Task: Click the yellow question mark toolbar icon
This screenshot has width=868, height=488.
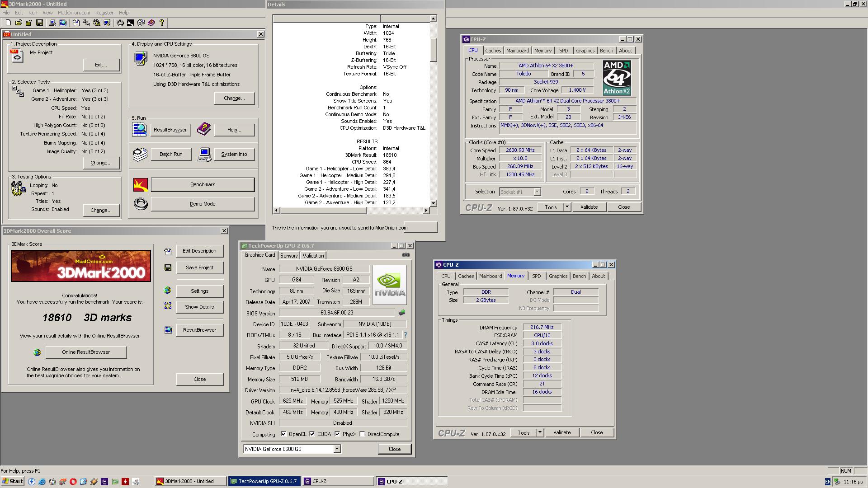Action: tap(162, 23)
